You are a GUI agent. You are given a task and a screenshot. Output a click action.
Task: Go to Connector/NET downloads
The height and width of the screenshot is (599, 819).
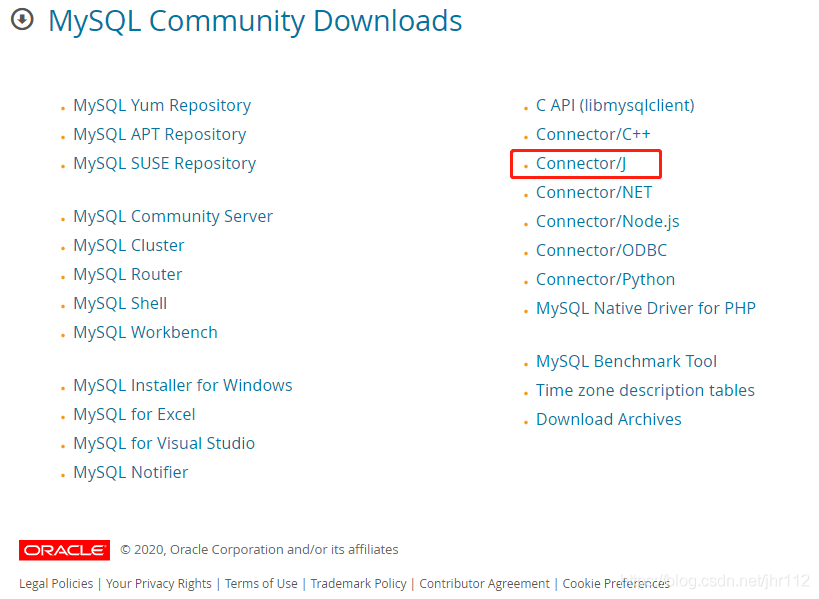[594, 193]
